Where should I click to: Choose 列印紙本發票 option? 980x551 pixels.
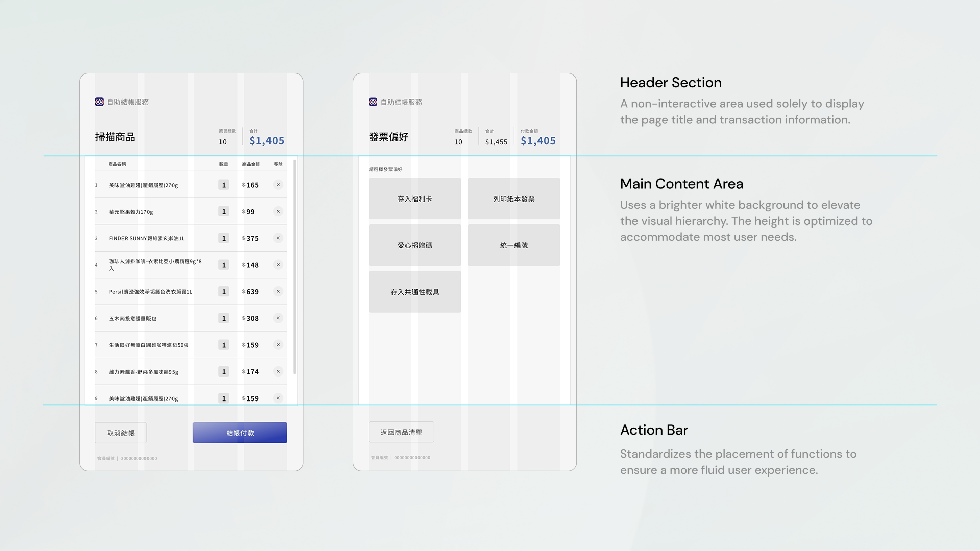(x=514, y=198)
